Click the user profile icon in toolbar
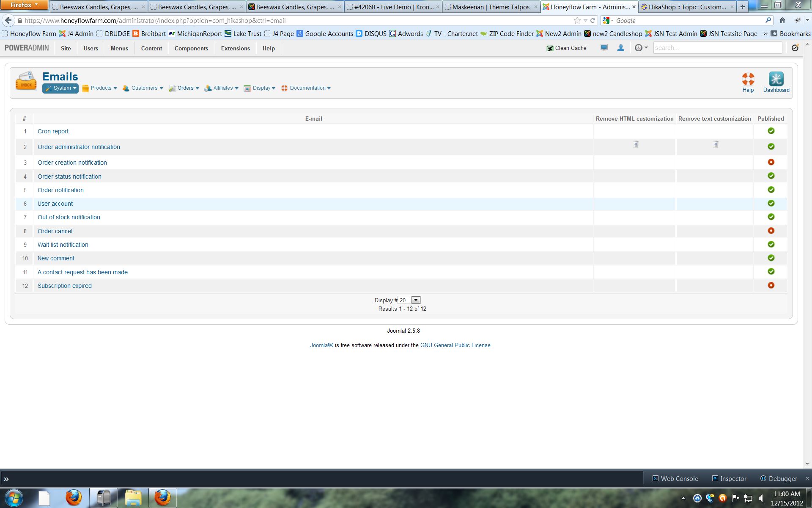 [x=620, y=48]
